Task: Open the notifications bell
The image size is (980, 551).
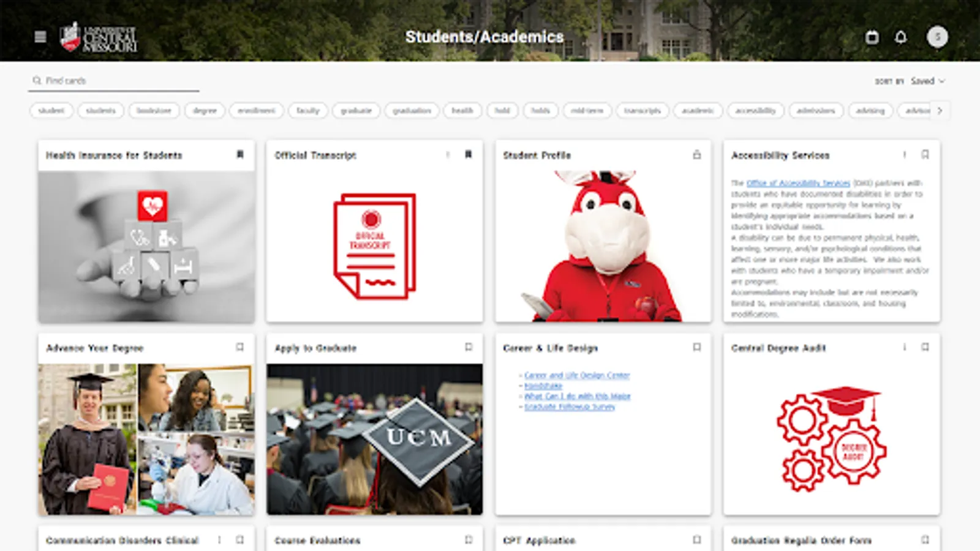Action: point(900,37)
